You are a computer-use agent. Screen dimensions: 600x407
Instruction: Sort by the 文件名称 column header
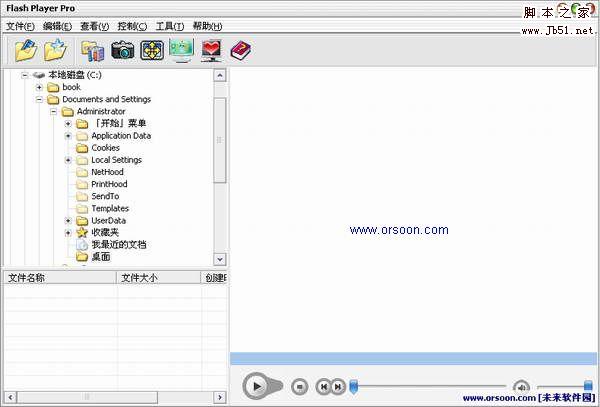pyautogui.click(x=60, y=278)
